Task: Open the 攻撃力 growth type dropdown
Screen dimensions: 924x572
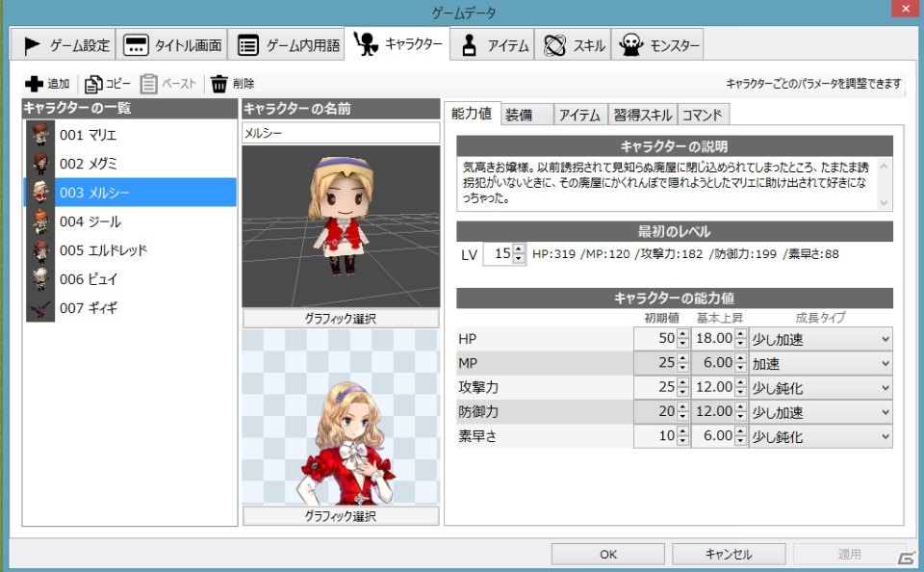Action: (820, 387)
